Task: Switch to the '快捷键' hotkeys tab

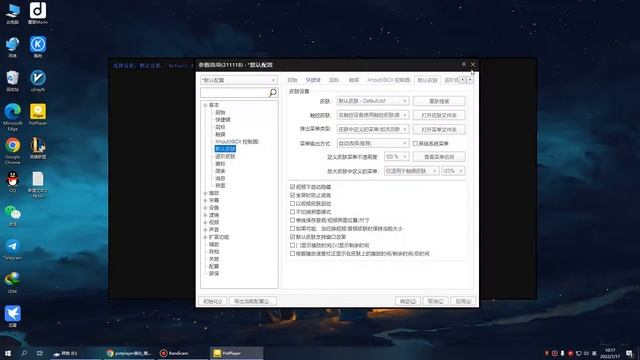Action: pos(313,80)
